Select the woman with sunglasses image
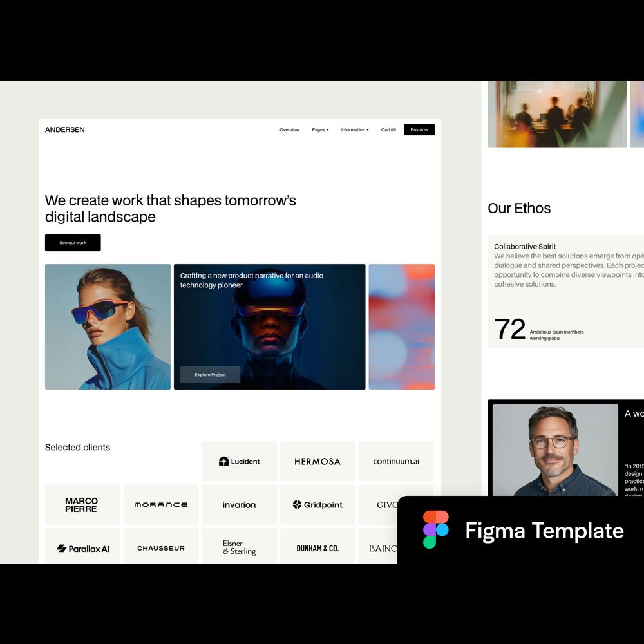 click(108, 327)
